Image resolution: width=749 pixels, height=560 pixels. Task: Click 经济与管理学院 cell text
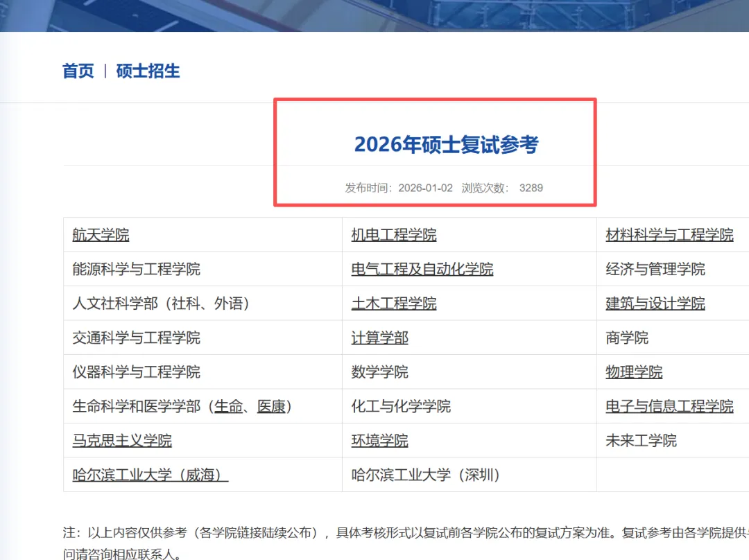[x=655, y=270]
